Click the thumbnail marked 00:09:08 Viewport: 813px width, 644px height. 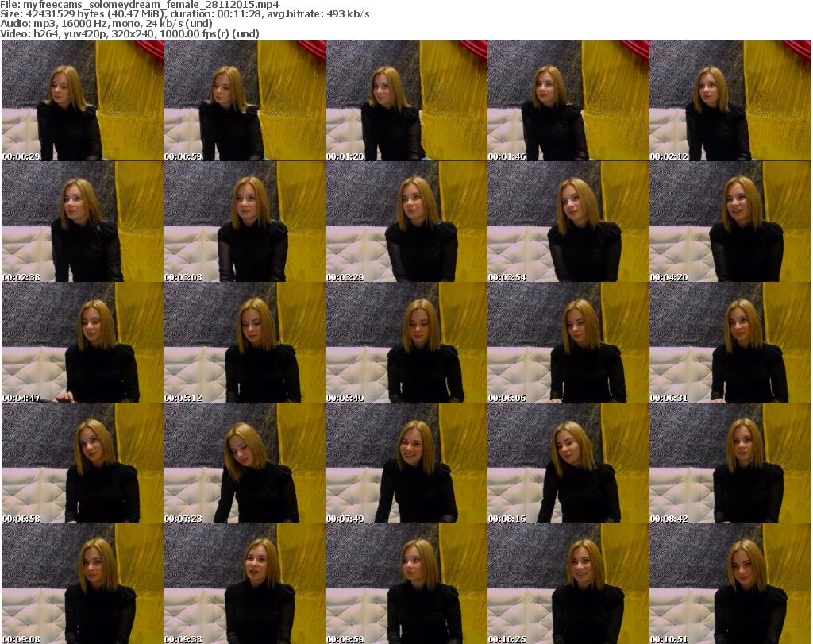click(83, 584)
